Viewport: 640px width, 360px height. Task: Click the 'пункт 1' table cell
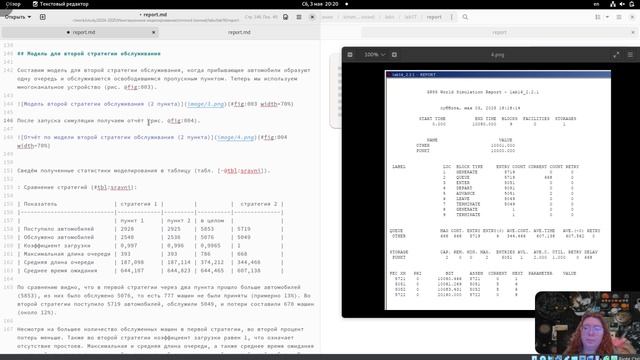132,221
